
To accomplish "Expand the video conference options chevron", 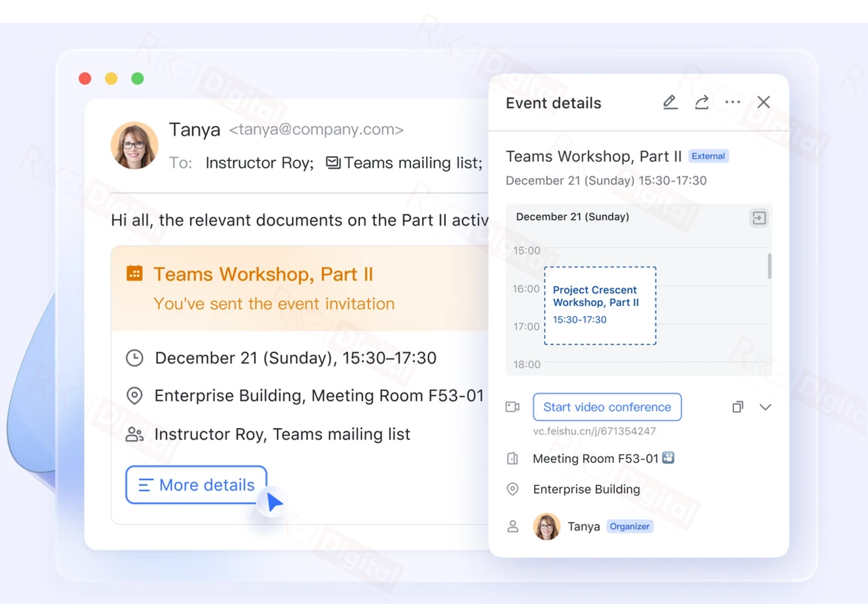I will 765,407.
